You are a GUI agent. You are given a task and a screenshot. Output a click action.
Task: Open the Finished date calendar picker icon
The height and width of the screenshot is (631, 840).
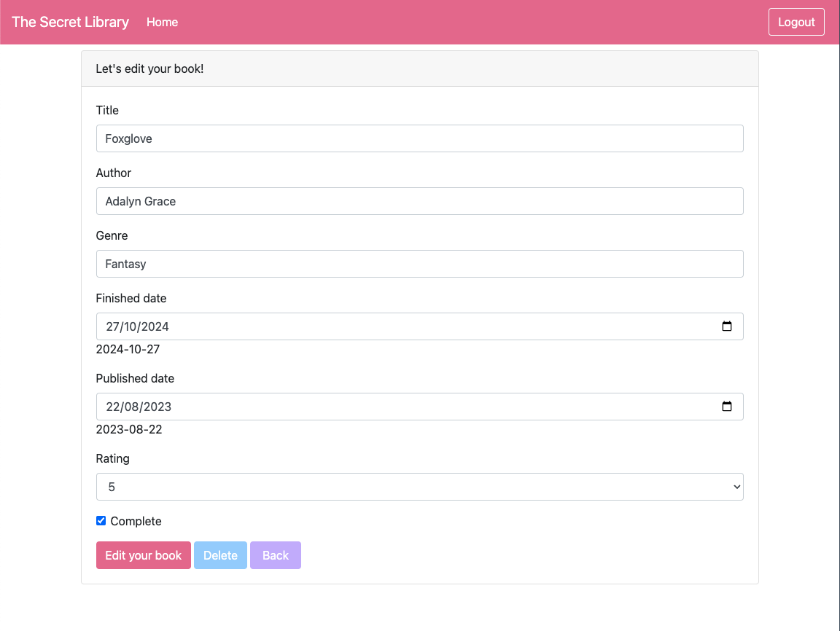point(726,326)
